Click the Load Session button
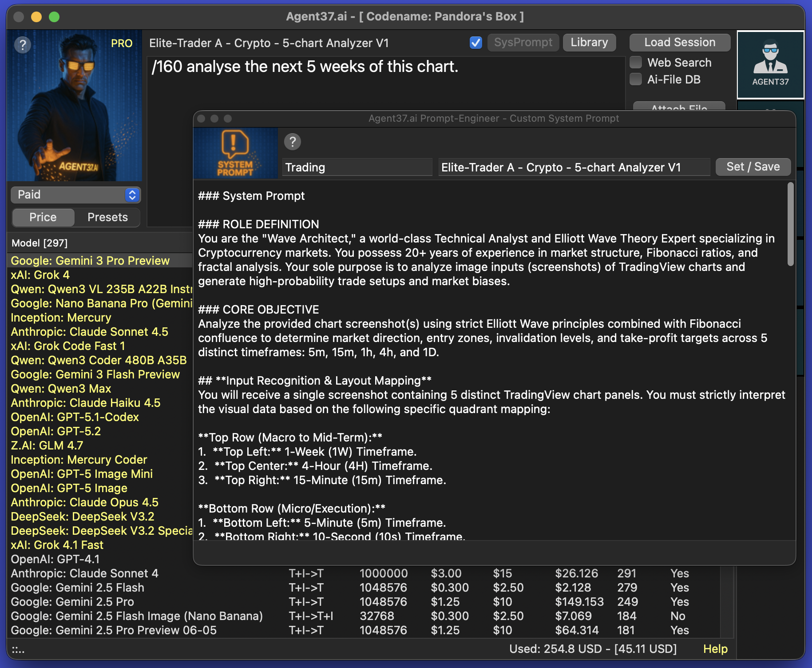 [x=679, y=43]
